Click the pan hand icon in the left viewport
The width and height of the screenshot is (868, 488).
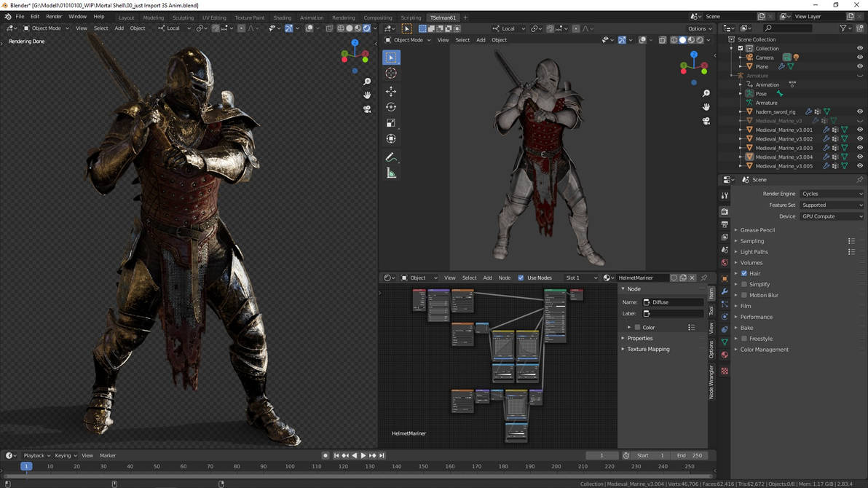click(367, 95)
